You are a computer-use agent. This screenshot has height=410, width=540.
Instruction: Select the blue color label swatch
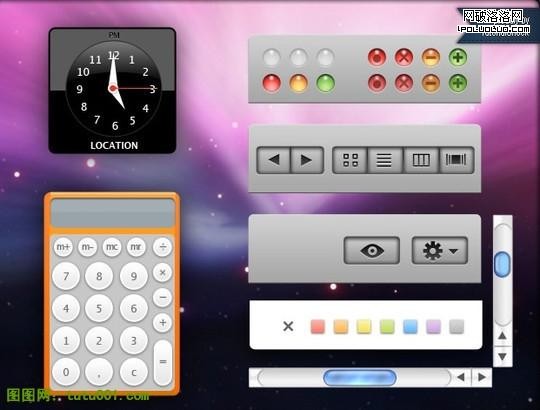click(410, 326)
